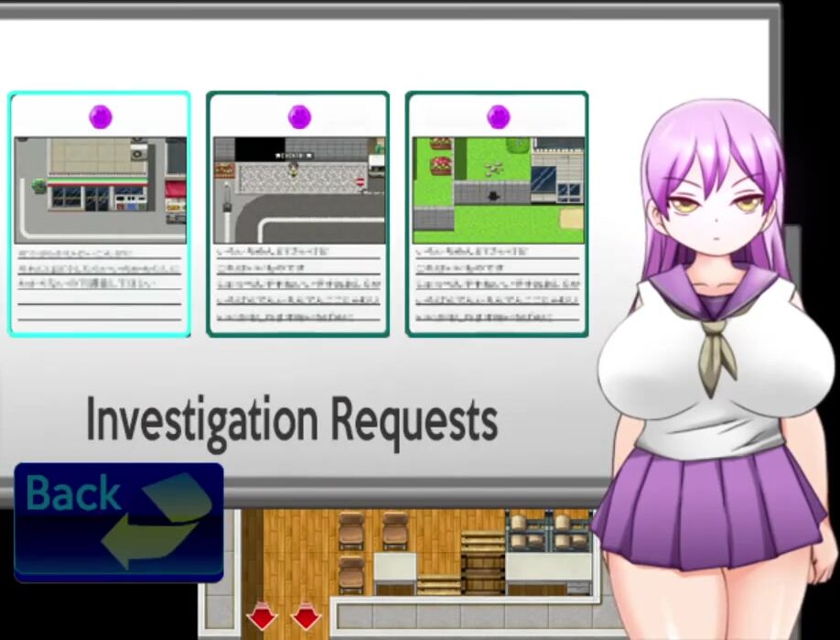Open the convenience store map thumbnail
The image size is (840, 640).
point(100,190)
